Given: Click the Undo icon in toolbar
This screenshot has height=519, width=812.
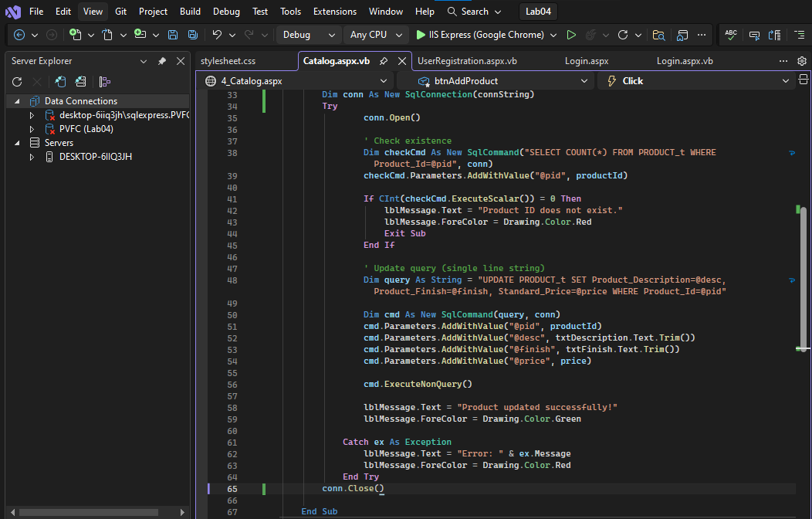Looking at the screenshot, I should pyautogui.click(x=217, y=35).
